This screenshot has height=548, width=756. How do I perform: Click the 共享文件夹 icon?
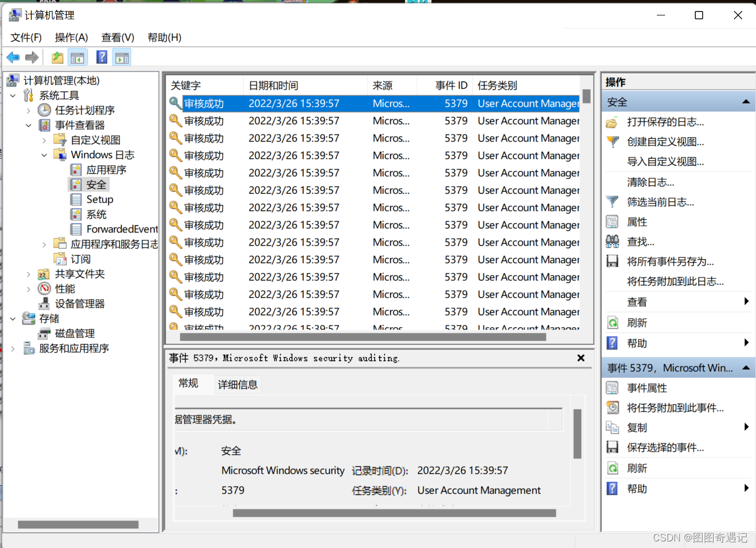tap(44, 274)
